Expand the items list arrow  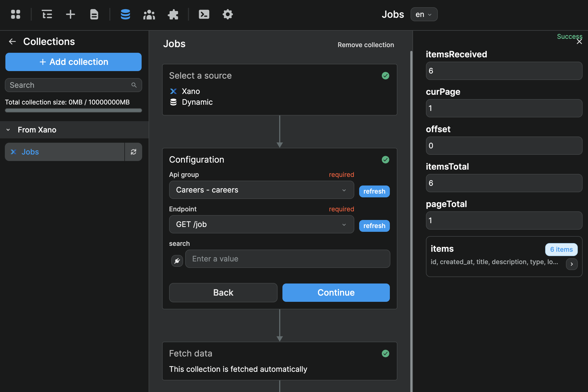pos(572,264)
